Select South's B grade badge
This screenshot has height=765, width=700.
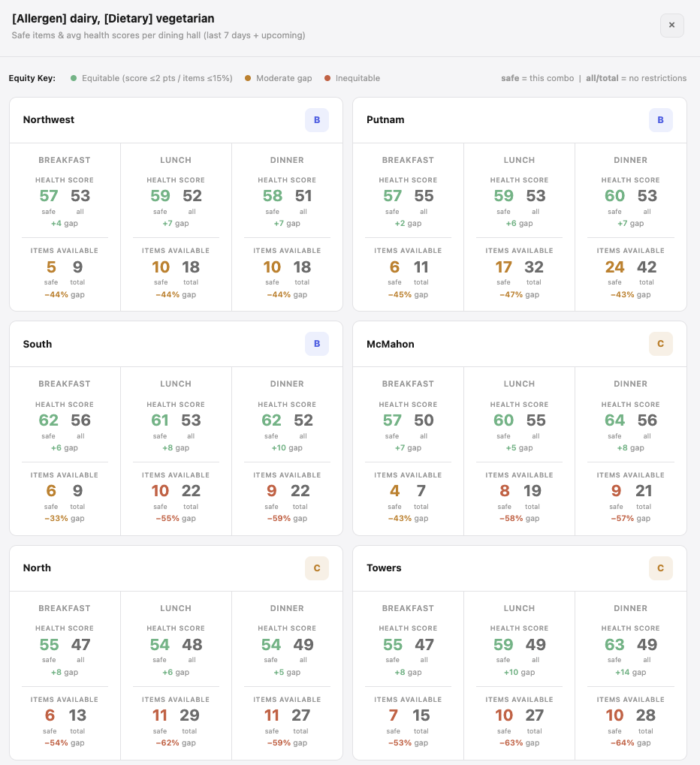(x=317, y=344)
